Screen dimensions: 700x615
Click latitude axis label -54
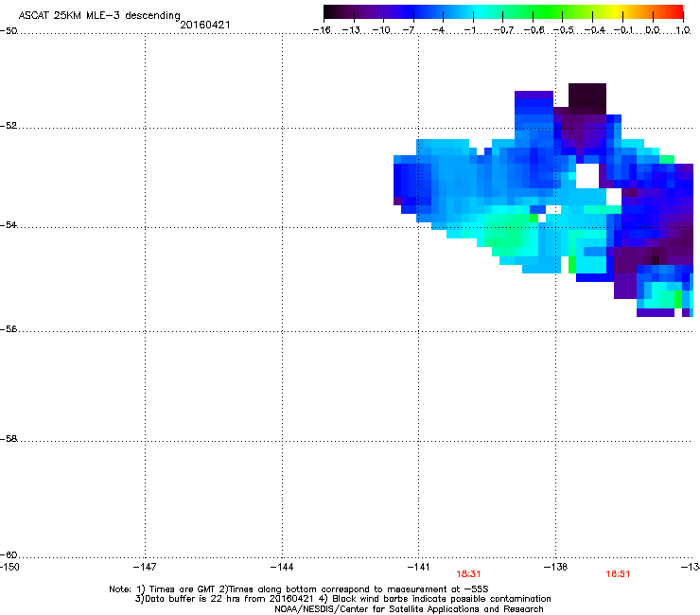pyautogui.click(x=9, y=224)
